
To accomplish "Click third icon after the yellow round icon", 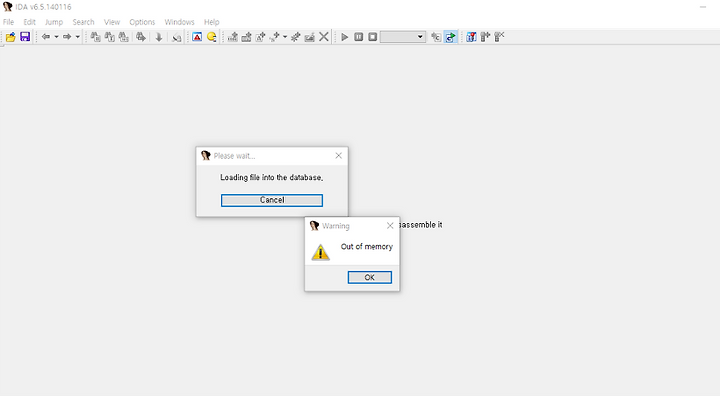I will tap(260, 37).
